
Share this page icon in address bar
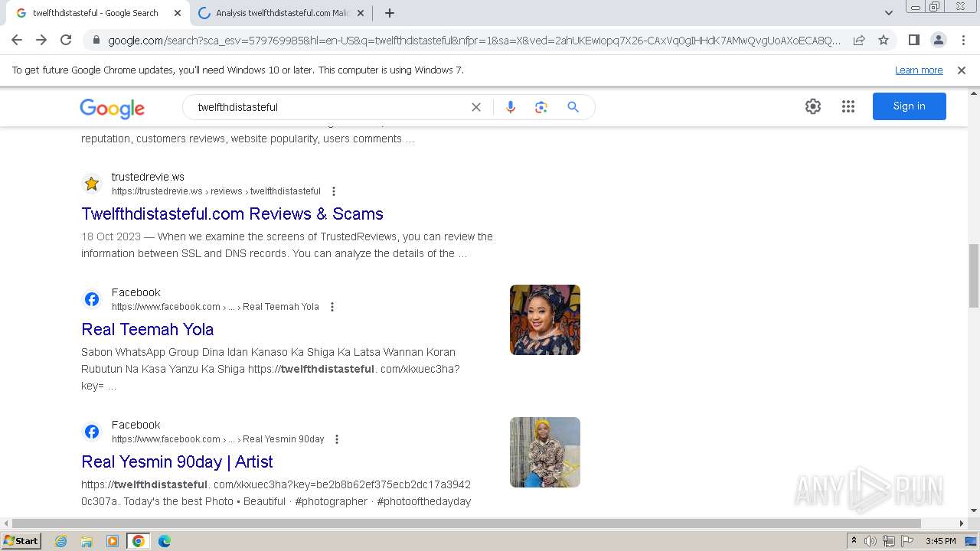(x=859, y=40)
